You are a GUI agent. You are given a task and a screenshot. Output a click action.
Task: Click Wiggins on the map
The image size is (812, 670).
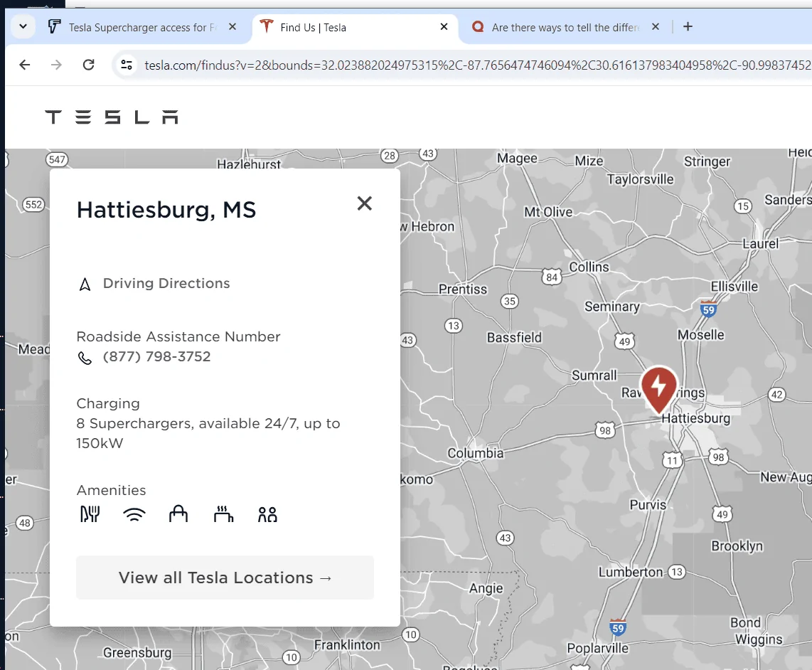pyautogui.click(x=759, y=639)
